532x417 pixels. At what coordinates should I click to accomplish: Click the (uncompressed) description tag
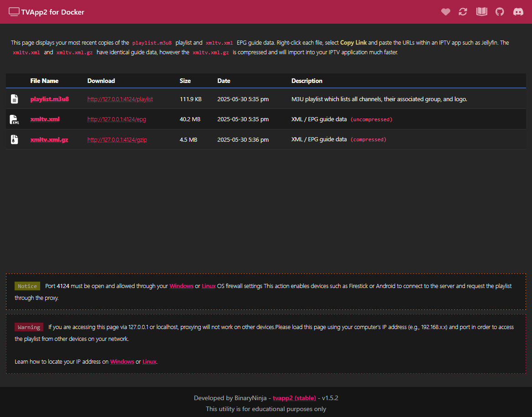[x=371, y=119]
